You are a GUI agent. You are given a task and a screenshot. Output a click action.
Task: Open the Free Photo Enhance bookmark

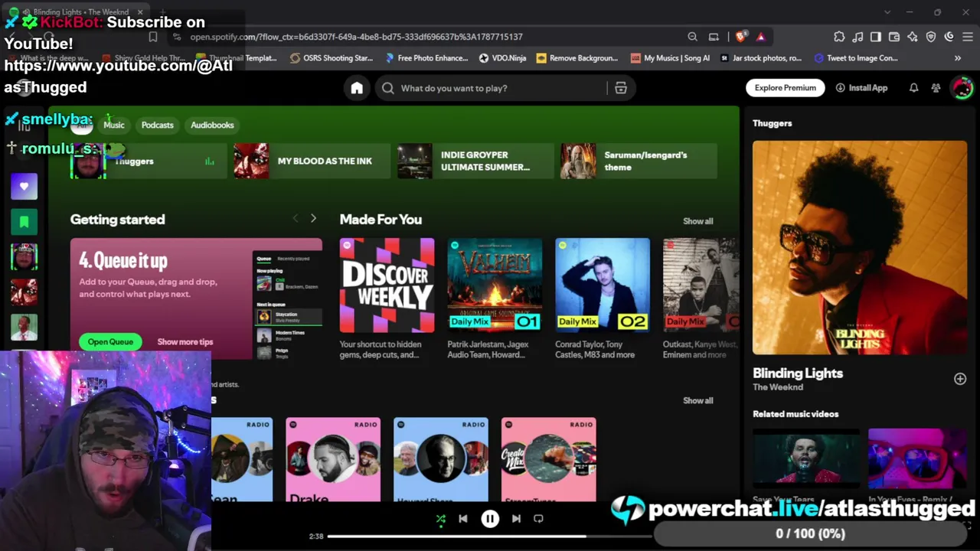[x=426, y=58]
